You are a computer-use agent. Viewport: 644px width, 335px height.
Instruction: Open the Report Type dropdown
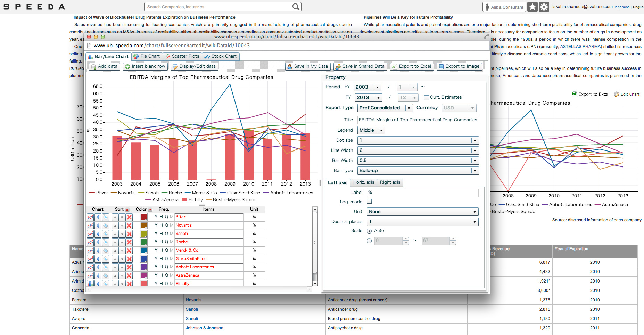coord(385,108)
